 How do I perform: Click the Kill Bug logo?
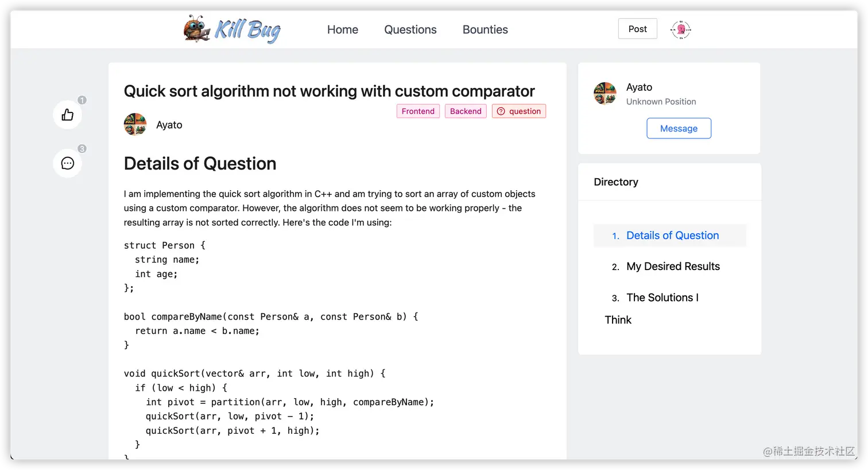[232, 29]
